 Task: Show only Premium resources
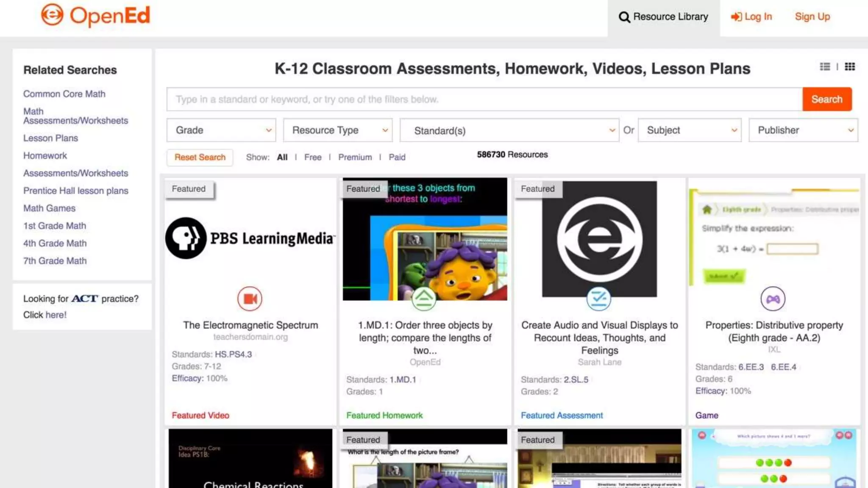coord(355,157)
